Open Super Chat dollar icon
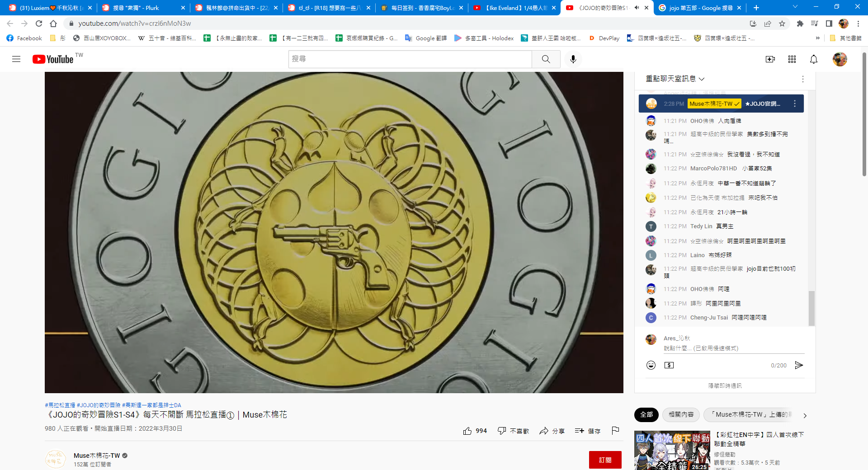The image size is (868, 470). click(x=669, y=365)
